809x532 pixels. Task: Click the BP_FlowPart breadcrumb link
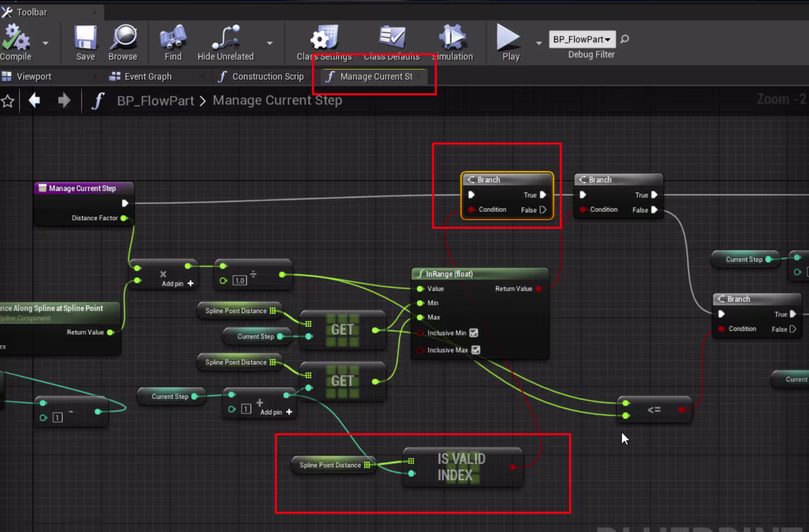[x=156, y=101]
